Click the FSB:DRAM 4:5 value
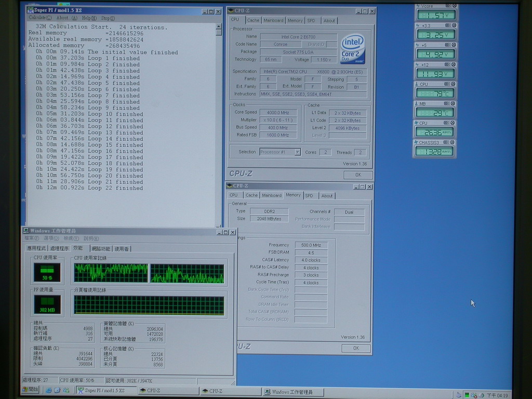Screen dimensions: 532x399 coord(311,253)
